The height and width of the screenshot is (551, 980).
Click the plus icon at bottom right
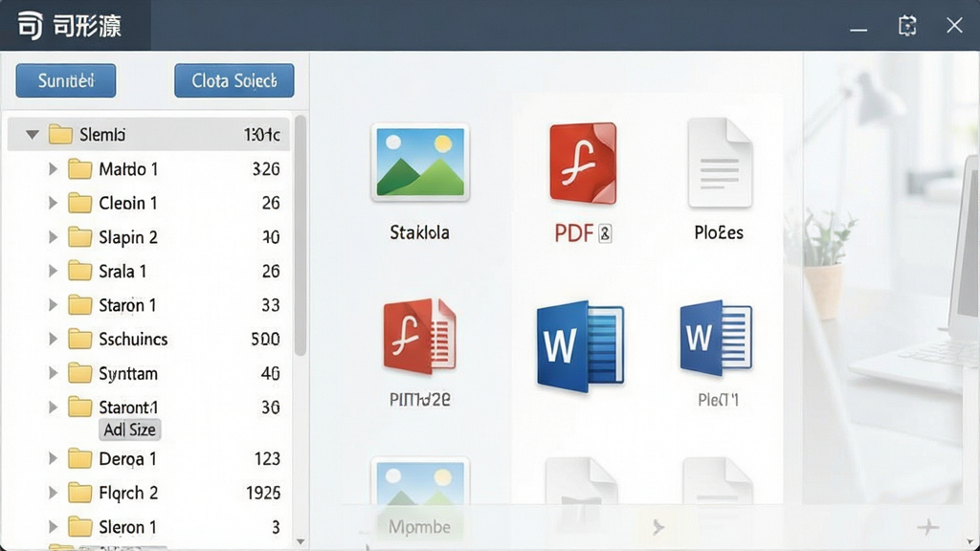[x=928, y=527]
